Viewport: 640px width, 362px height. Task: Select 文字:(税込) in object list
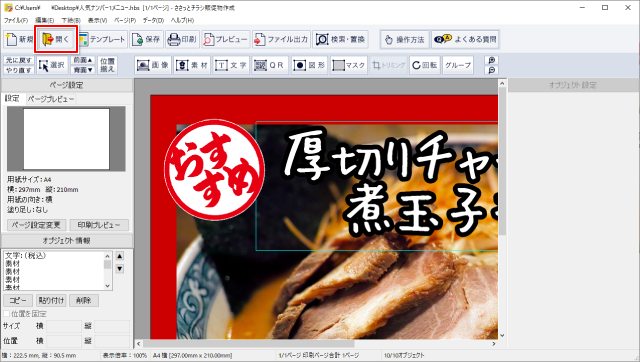(26, 255)
